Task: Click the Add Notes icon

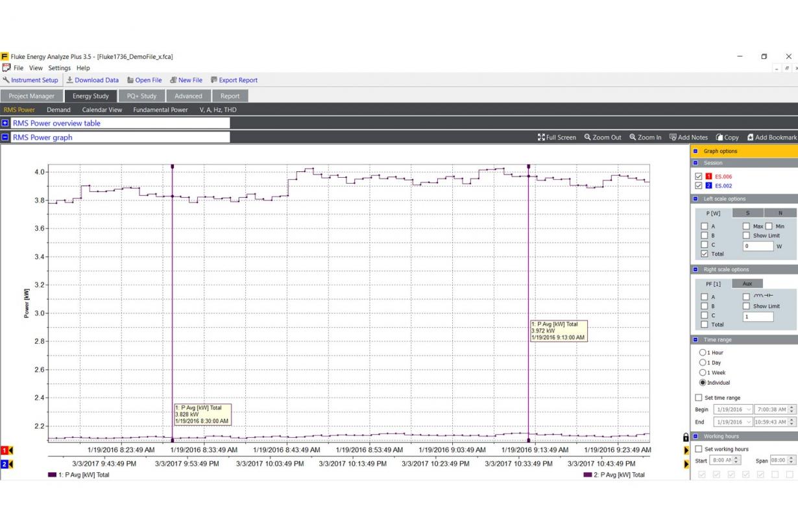Action: 689,137
